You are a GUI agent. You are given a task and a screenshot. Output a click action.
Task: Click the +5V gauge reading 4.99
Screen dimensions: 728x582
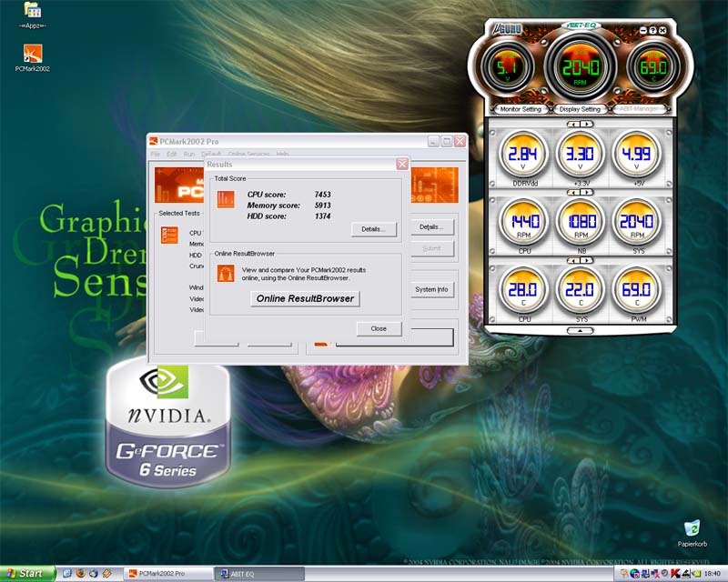coord(636,155)
